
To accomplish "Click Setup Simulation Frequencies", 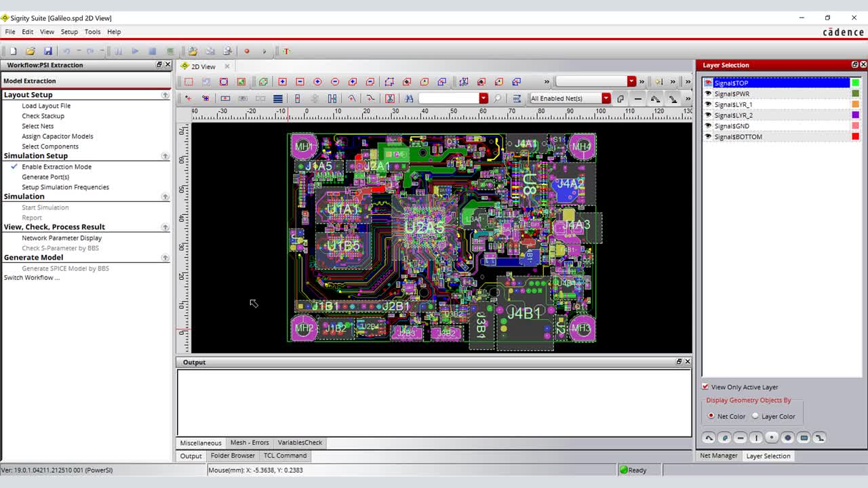I will tap(65, 187).
